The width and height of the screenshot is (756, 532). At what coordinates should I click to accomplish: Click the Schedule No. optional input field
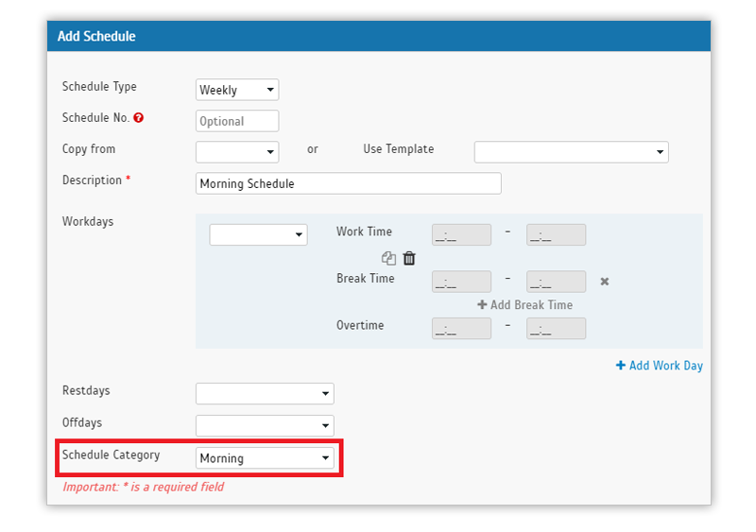(237, 121)
